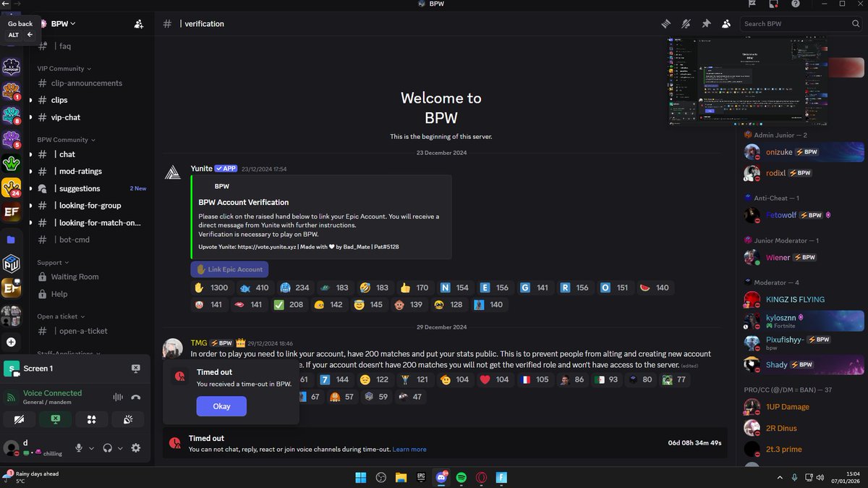Open the Learn more link

[409, 450]
